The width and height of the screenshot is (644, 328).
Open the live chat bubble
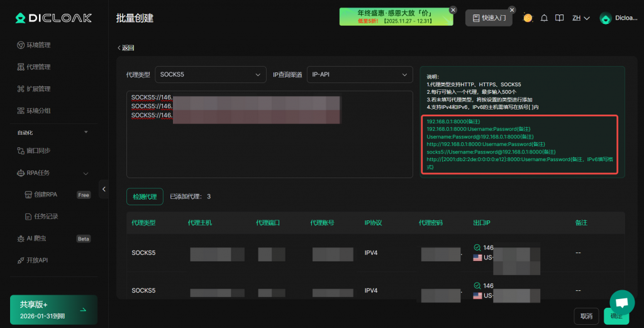pos(622,302)
